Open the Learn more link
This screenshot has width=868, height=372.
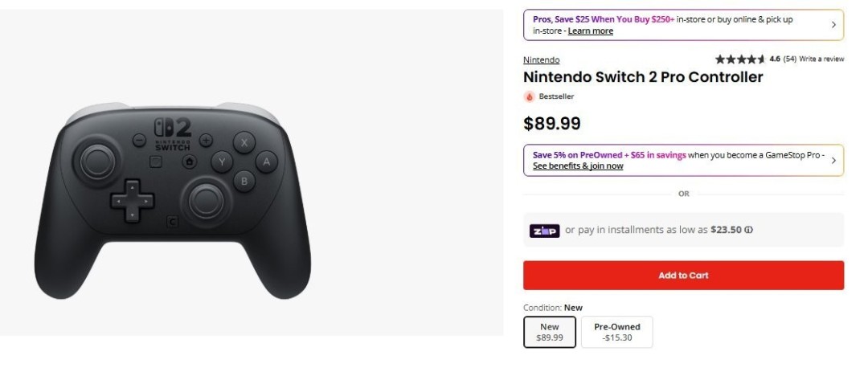click(590, 31)
